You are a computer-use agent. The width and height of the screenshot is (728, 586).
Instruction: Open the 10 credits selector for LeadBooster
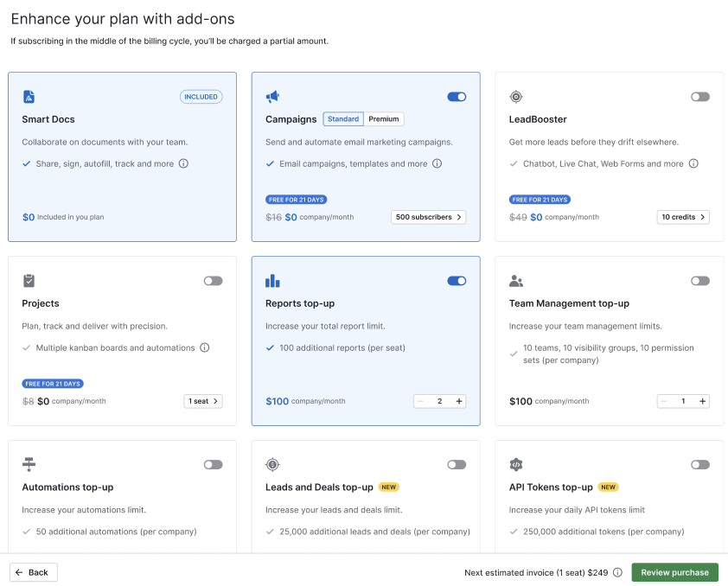click(683, 217)
